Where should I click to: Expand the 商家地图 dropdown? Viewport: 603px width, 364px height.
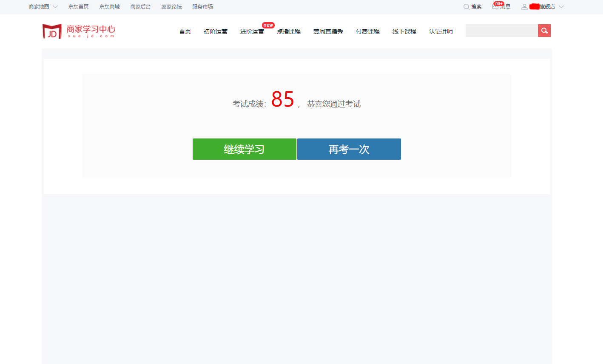43,7
